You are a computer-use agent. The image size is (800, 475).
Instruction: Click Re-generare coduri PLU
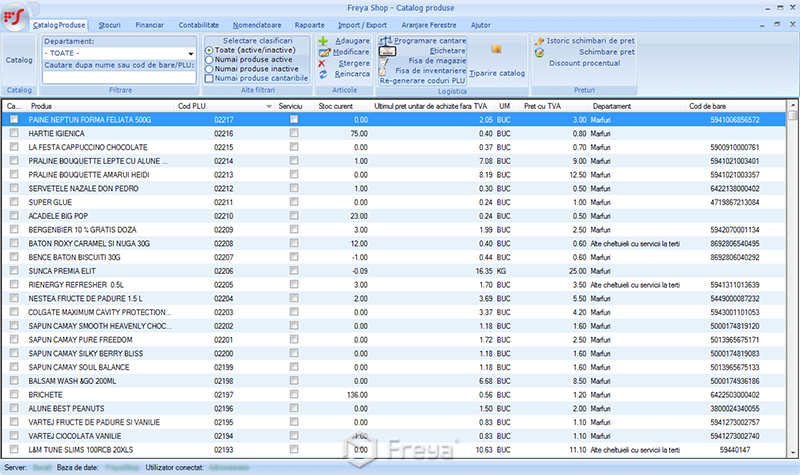click(422, 81)
